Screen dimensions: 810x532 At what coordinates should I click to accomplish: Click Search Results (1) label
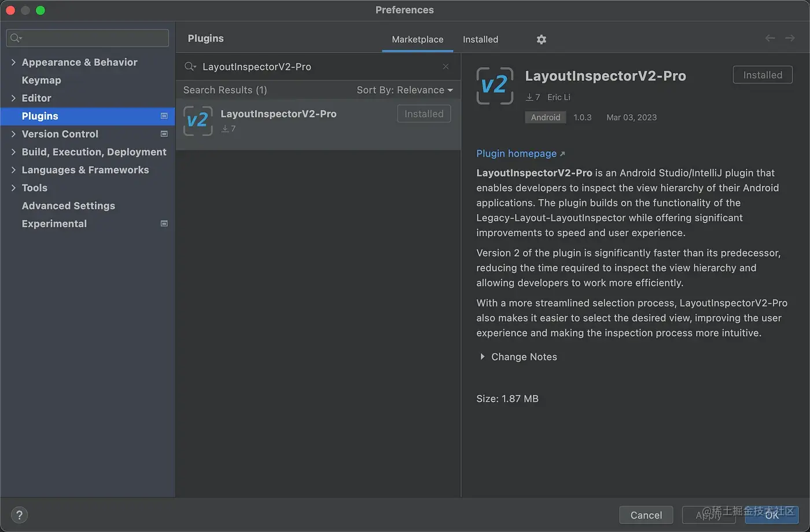(x=225, y=90)
